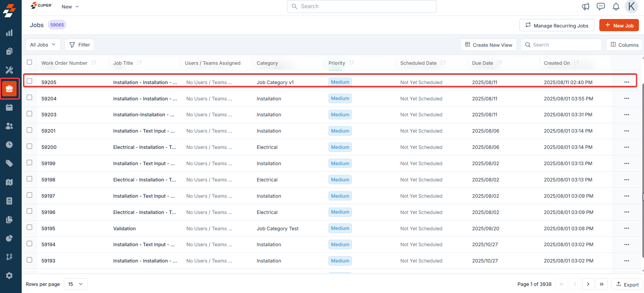Open the Validation job title
Viewport: 644px width, 293px height.
125,229
